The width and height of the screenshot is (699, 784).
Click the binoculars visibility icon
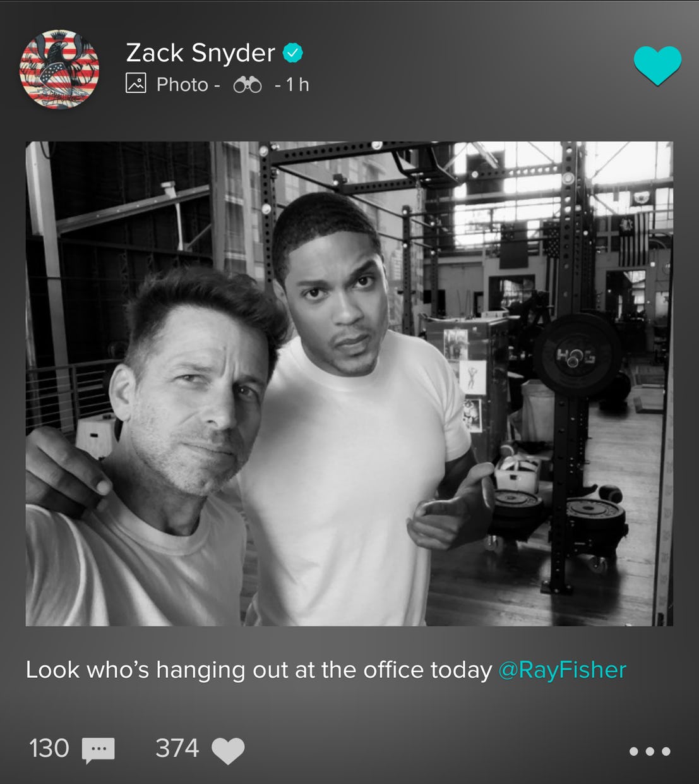click(248, 85)
